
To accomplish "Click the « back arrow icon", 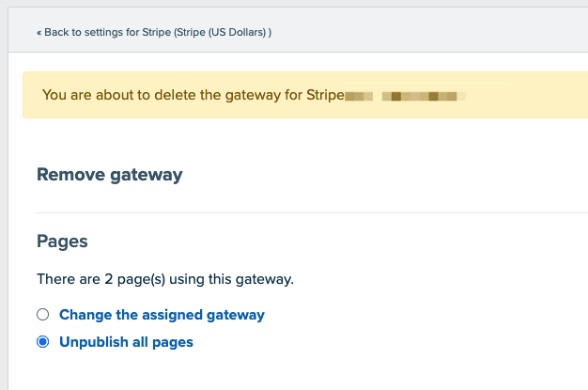I will [39, 33].
